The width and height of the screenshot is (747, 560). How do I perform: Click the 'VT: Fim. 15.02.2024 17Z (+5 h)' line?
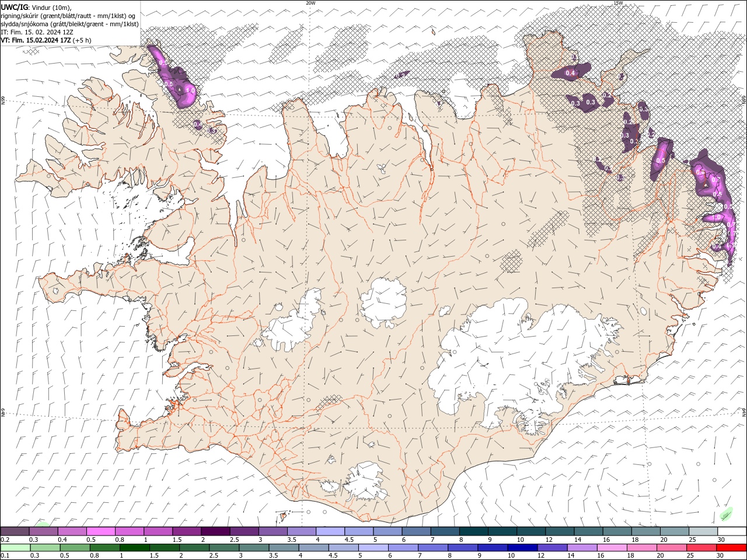pos(46,40)
